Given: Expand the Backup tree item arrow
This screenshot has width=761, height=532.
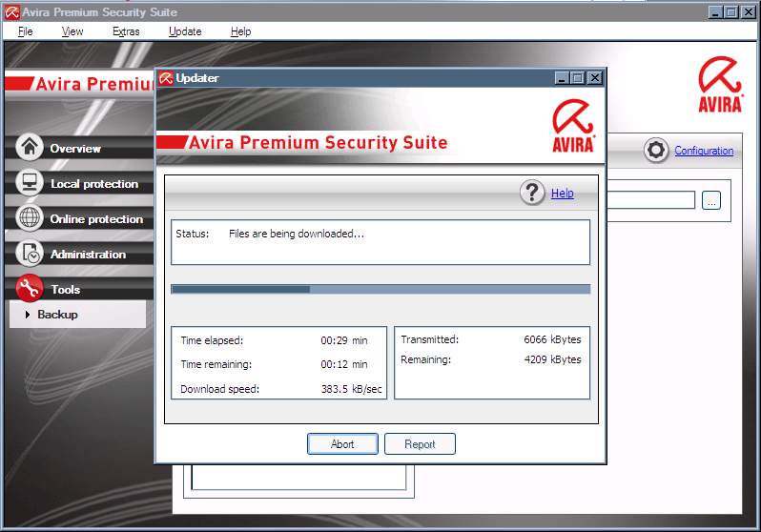Looking at the screenshot, I should [x=28, y=315].
